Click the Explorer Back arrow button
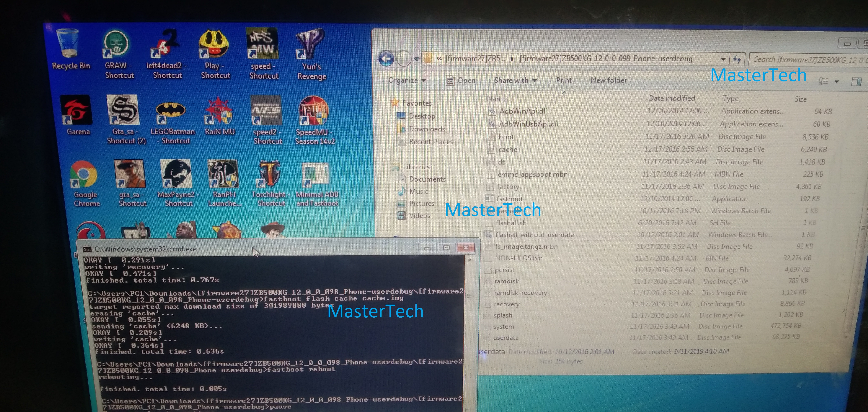Screen dimensions: 868x412 pyautogui.click(x=386, y=58)
